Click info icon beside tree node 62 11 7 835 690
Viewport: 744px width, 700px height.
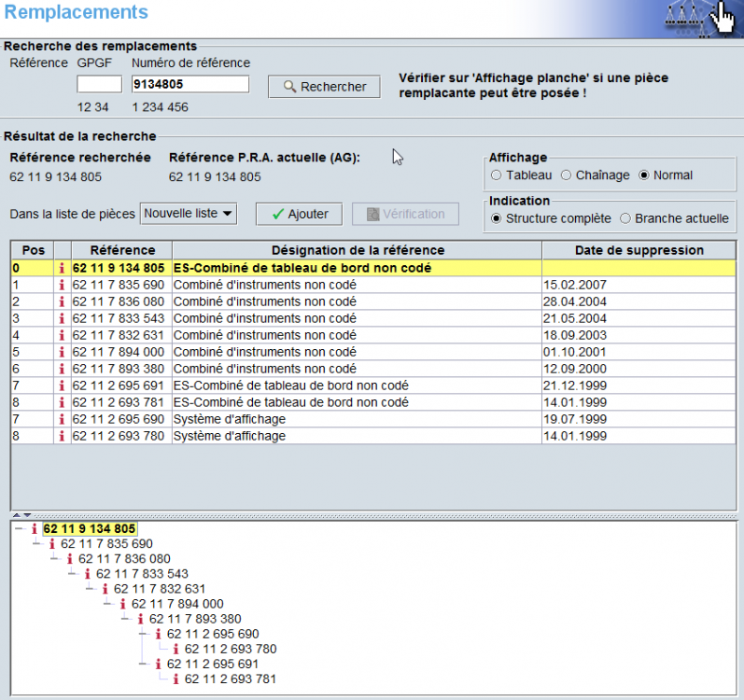pyautogui.click(x=51, y=544)
